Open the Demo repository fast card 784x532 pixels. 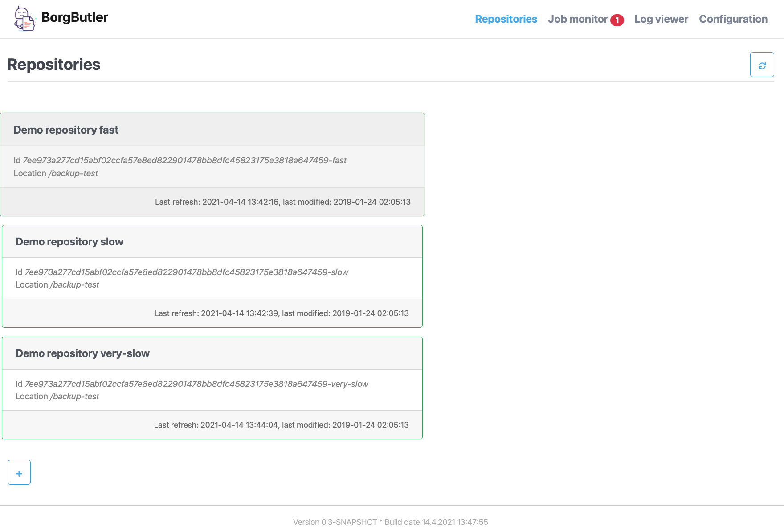[212, 164]
